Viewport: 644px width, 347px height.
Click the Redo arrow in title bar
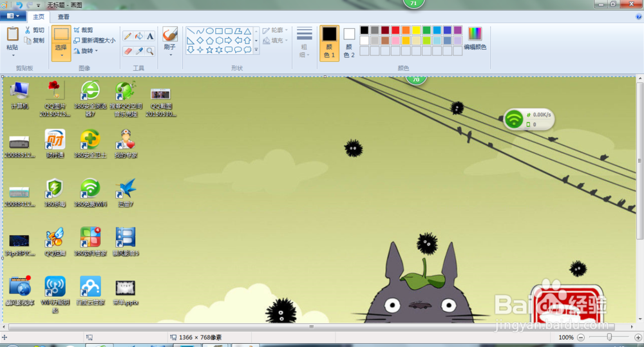tap(29, 5)
